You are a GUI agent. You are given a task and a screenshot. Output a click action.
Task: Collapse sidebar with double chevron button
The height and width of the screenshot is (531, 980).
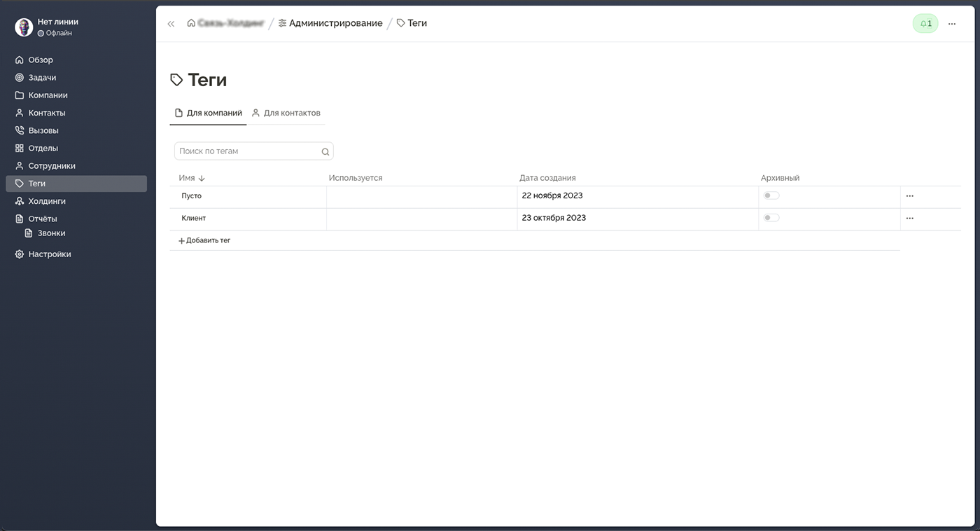click(x=171, y=24)
